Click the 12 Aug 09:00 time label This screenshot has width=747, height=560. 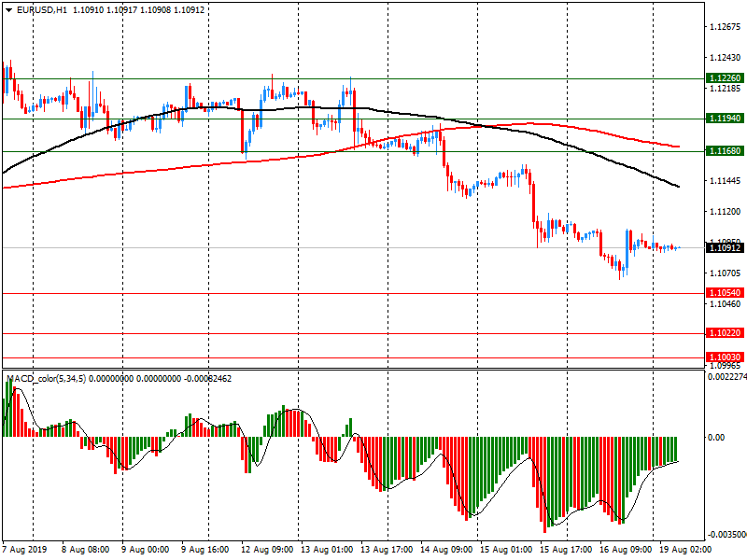pyautogui.click(x=267, y=550)
